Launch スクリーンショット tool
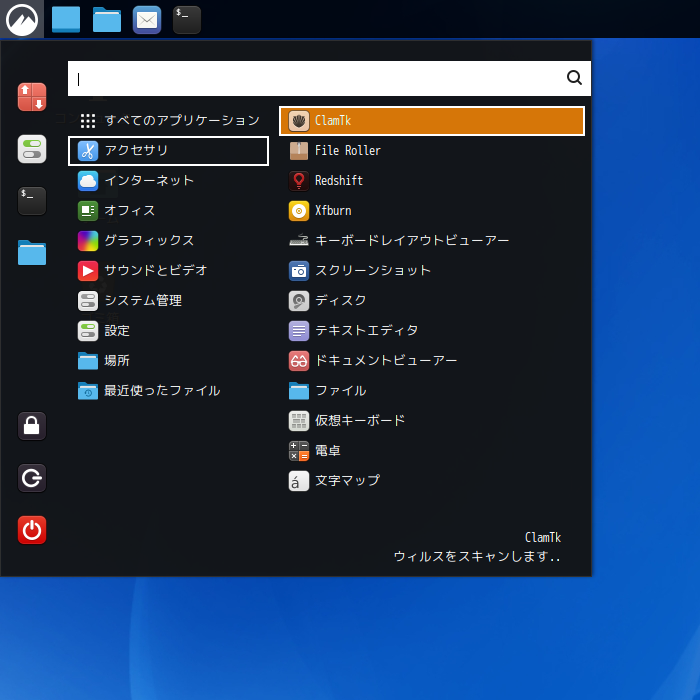The image size is (700, 700). pyautogui.click(x=432, y=270)
